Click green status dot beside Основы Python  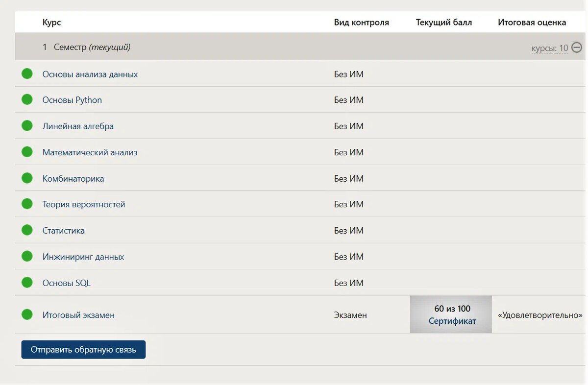[x=27, y=99]
